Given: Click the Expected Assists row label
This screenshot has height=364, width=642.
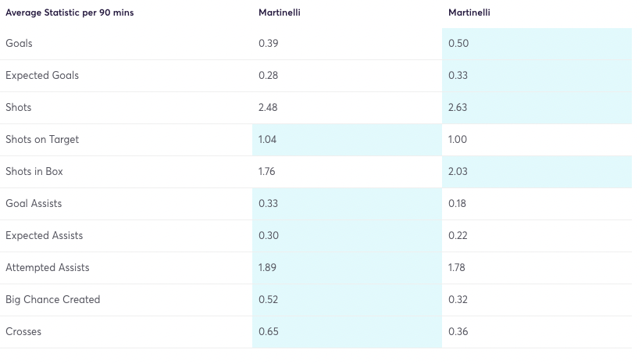Looking at the screenshot, I should point(44,236).
